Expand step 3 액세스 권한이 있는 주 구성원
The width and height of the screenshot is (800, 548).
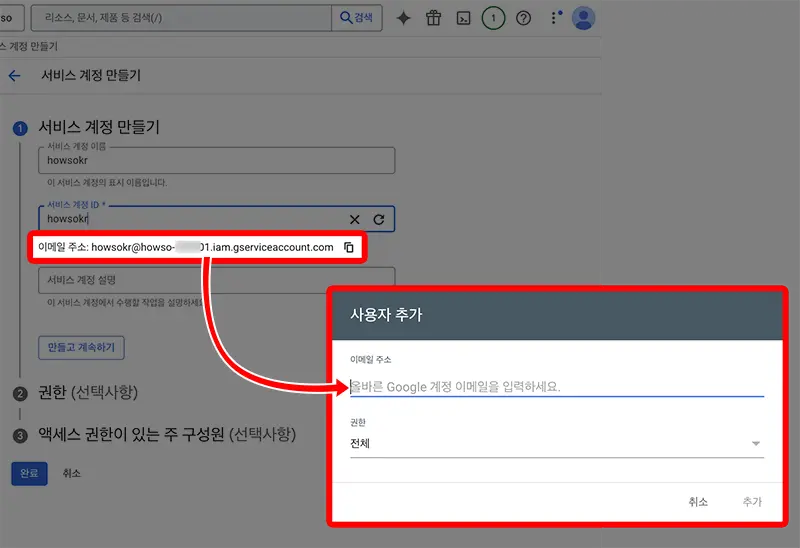[x=167, y=434]
